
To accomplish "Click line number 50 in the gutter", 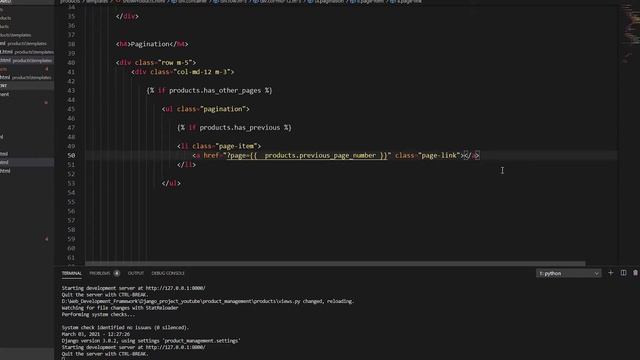I will (71, 156).
